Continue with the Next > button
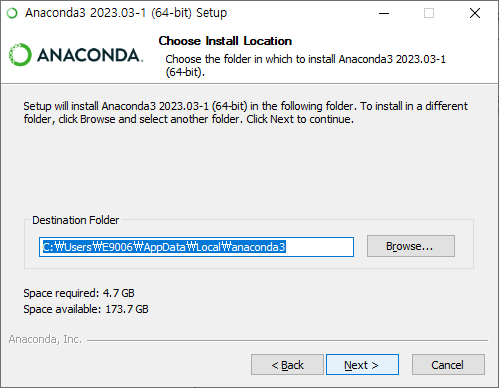Screen dimensions: 499x388 [x=362, y=365]
